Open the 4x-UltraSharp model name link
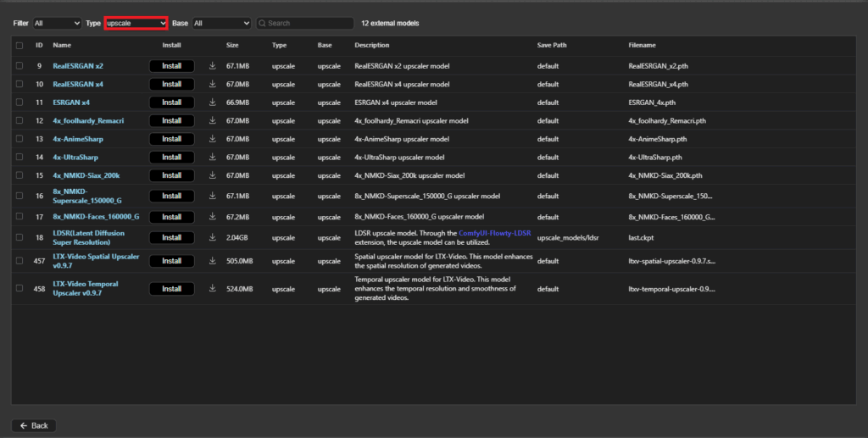This screenshot has height=438, width=868. 75,157
